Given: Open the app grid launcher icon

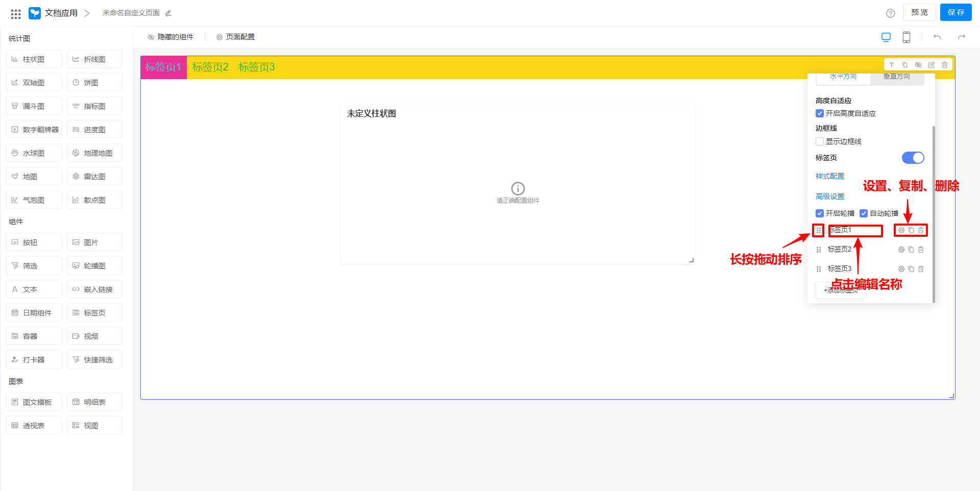Looking at the screenshot, I should click(x=16, y=14).
